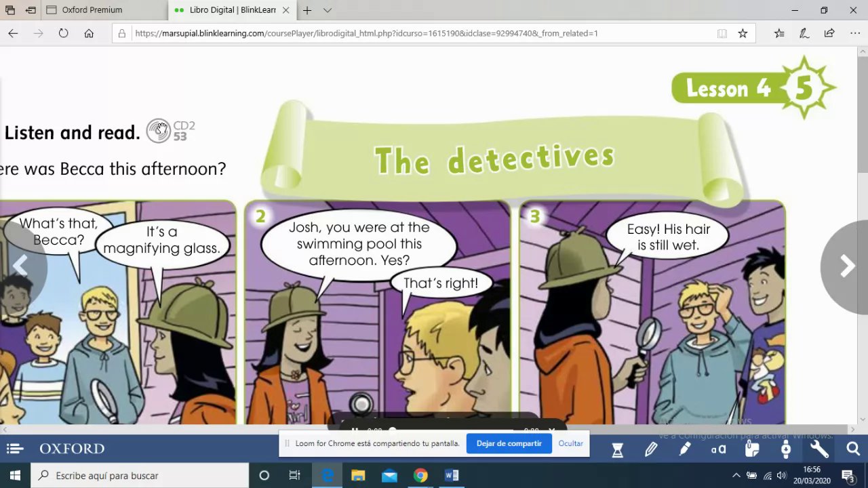Open Task View on taskbar

click(x=295, y=475)
